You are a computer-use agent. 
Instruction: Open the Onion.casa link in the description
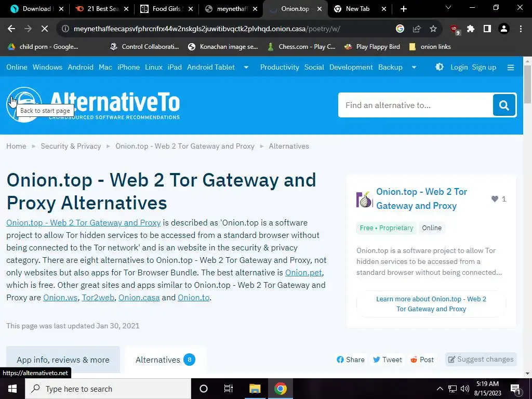coord(139,298)
